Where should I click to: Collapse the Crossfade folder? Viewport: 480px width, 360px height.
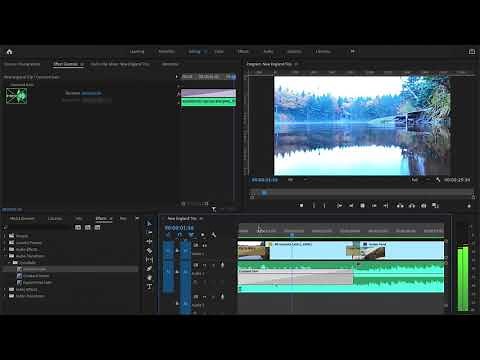9,263
